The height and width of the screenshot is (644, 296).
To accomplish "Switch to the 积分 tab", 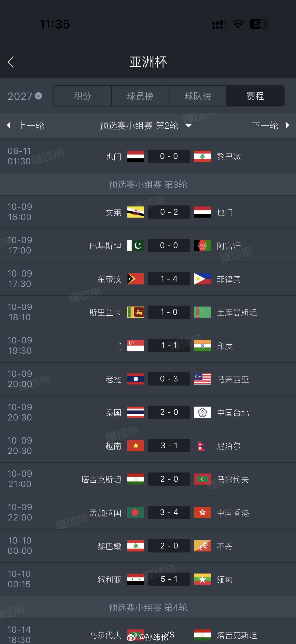I will point(83,96).
